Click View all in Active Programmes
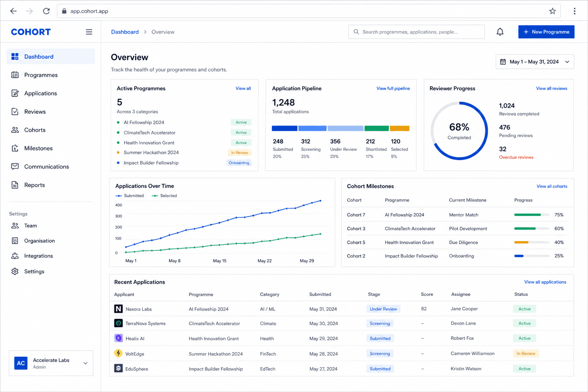The width and height of the screenshot is (588, 392). 243,88
